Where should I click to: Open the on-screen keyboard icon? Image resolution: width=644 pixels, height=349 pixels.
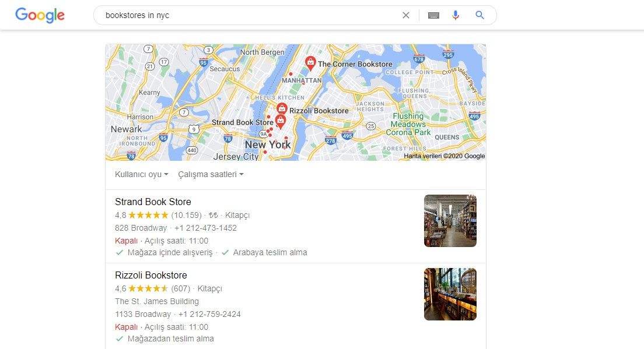tap(433, 15)
